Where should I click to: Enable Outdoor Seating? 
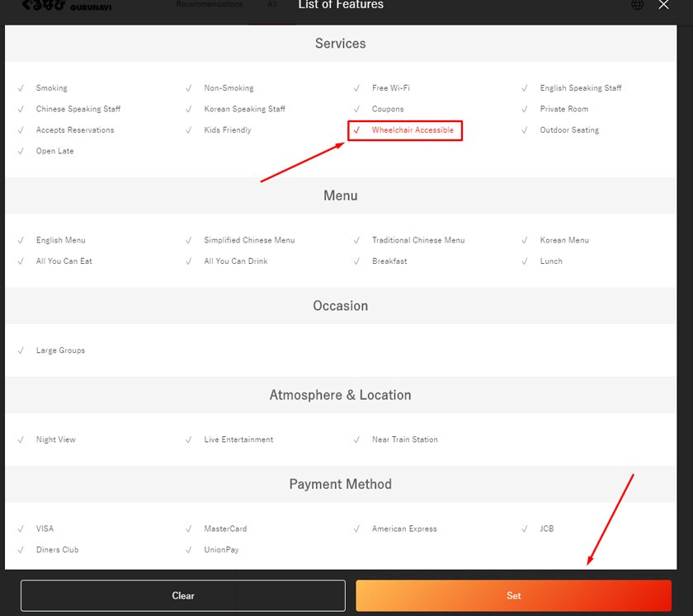(560, 130)
